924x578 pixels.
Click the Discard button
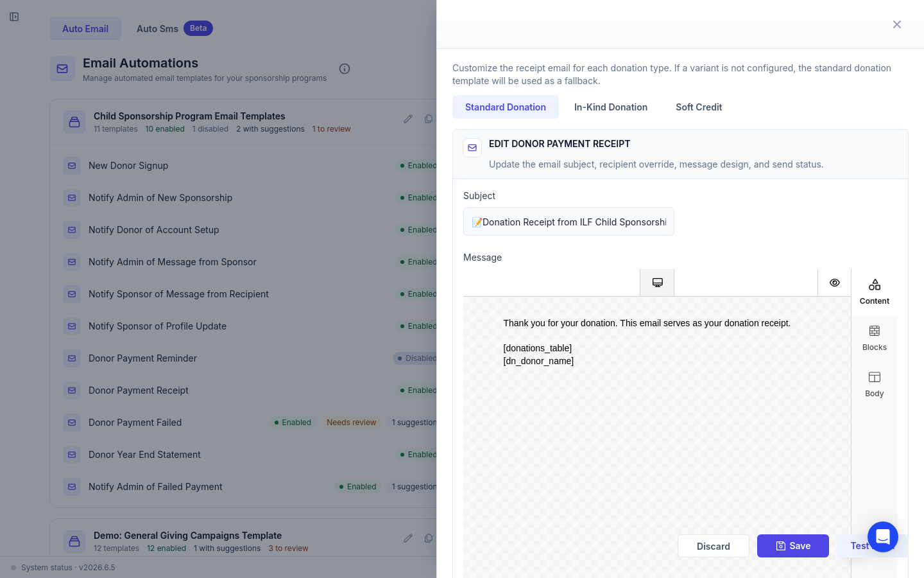[714, 546]
